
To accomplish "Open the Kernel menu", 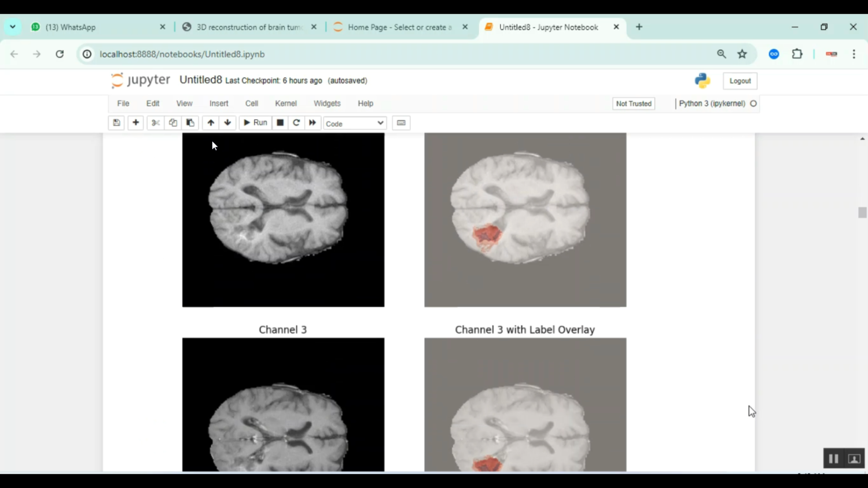I will click(x=286, y=103).
